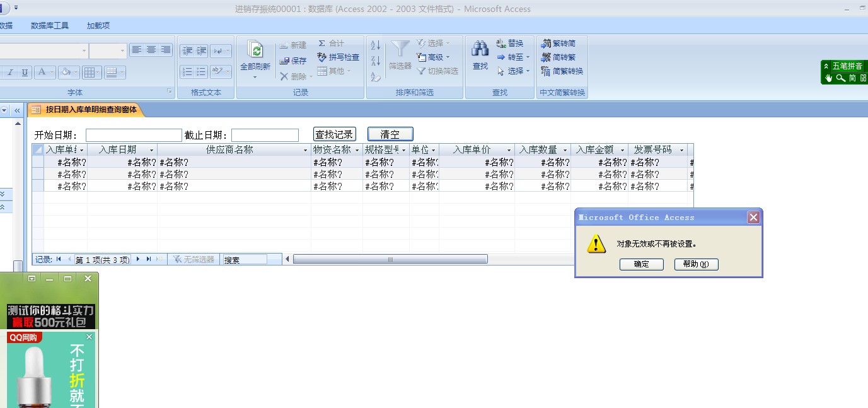
Task: Toggle underline formatting
Action: [25, 73]
